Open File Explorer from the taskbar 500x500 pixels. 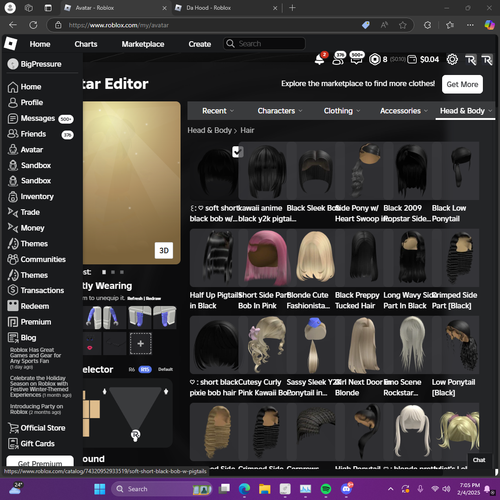265,489
